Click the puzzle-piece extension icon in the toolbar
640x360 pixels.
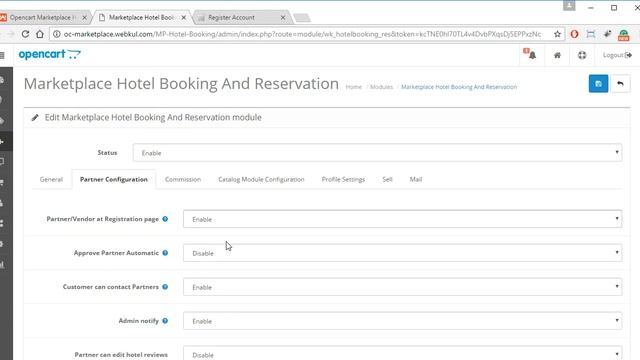pos(607,34)
